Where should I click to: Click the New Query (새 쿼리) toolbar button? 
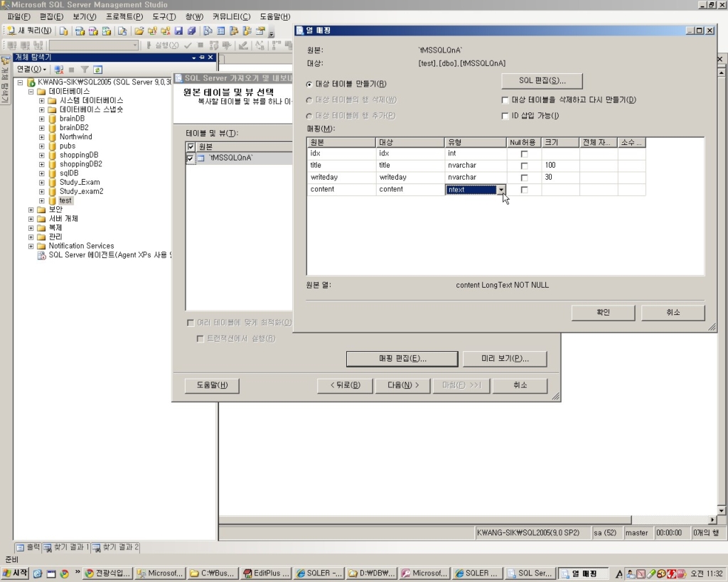(29, 31)
